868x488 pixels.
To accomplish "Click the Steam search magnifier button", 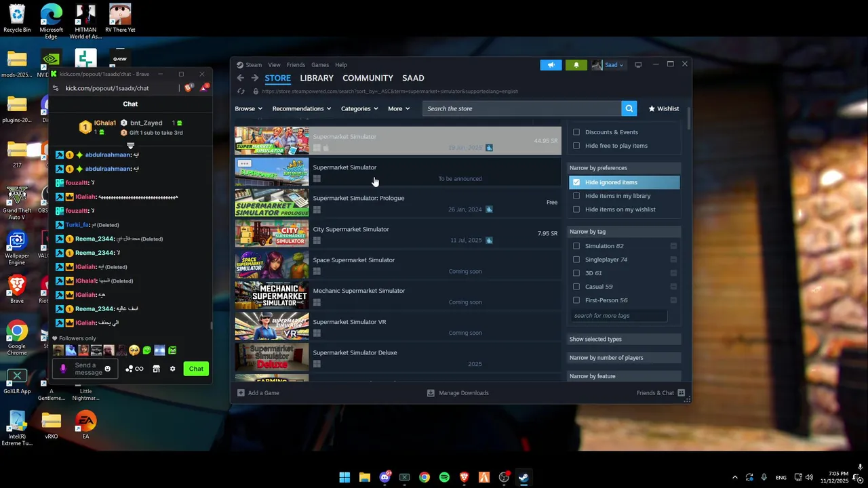I will pyautogui.click(x=629, y=108).
